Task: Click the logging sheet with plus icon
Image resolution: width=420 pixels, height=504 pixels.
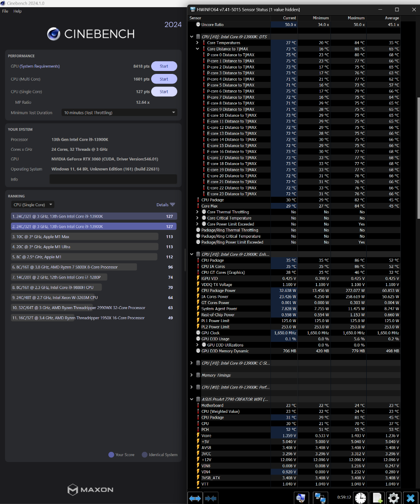Action: point(378,498)
